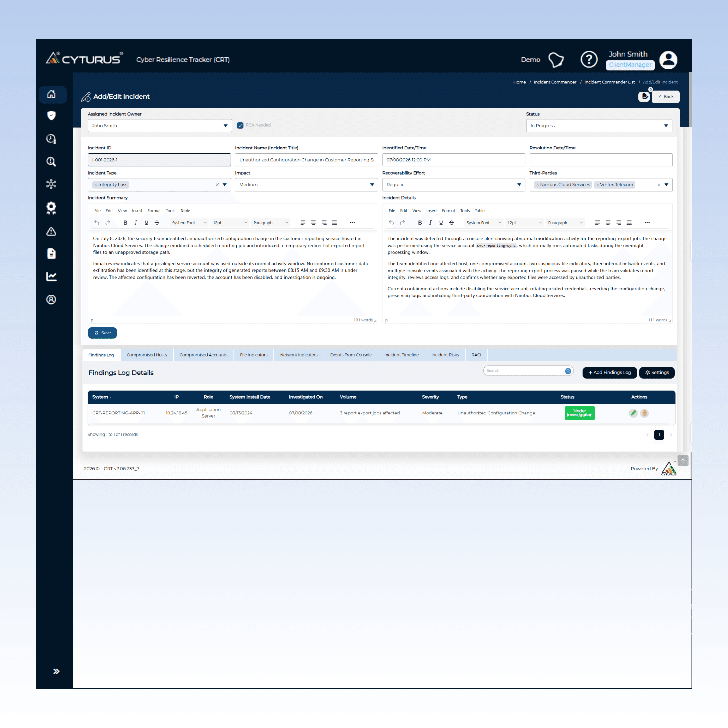The height and width of the screenshot is (728, 728).
Task: Open the Impact dropdown showing Medium
Action: [306, 185]
